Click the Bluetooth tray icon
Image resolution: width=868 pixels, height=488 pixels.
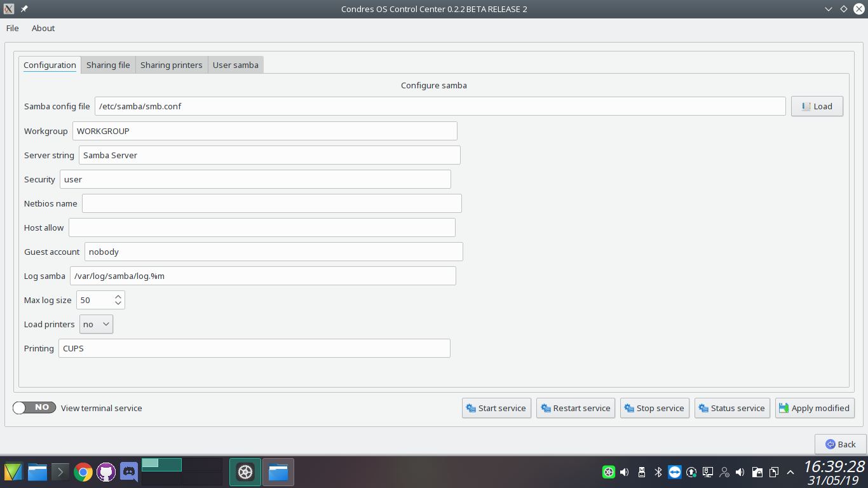pos(658,472)
